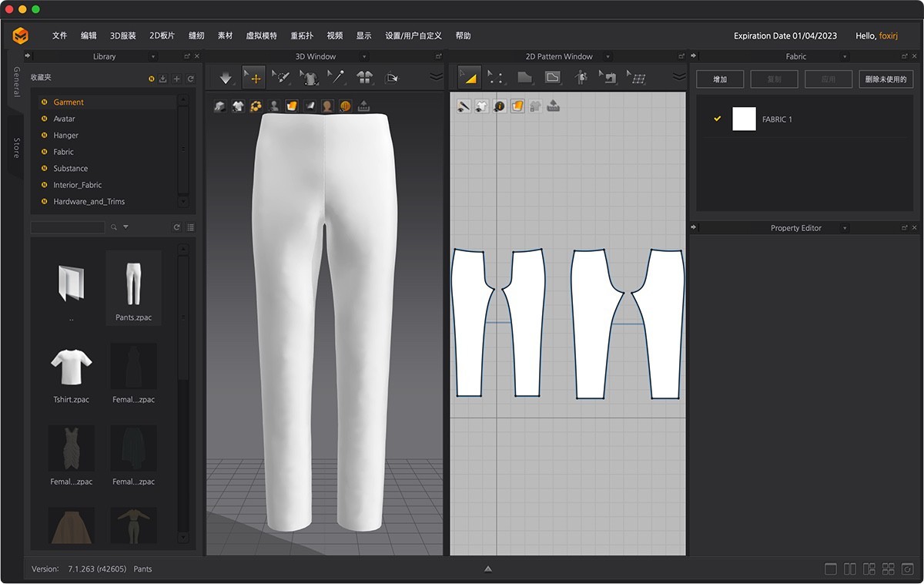The width and height of the screenshot is (924, 584).
Task: Pick the pin tool in 3D toolbar
Action: coord(336,78)
